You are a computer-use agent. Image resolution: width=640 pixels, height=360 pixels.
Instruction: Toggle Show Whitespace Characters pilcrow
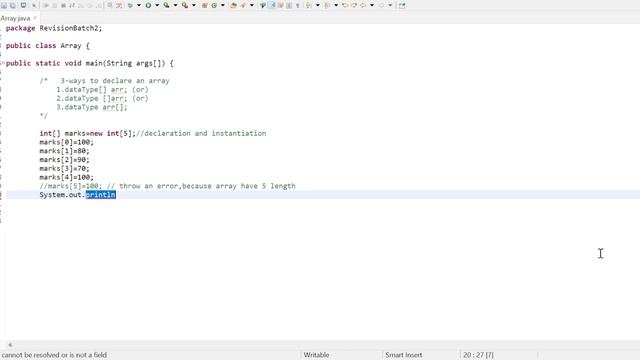pos(298,5)
